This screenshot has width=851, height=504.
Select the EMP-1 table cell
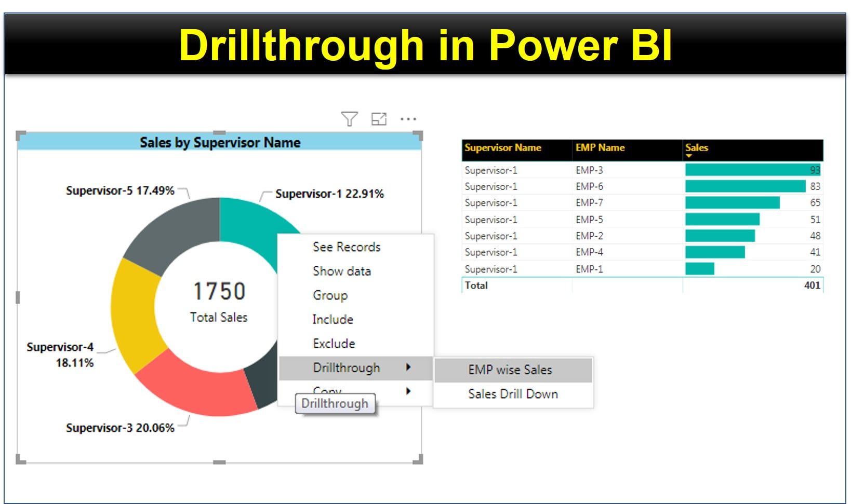click(589, 269)
